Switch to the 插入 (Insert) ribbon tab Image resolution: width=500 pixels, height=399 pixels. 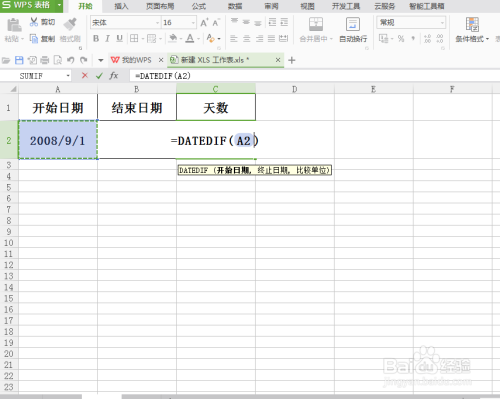pos(121,6)
